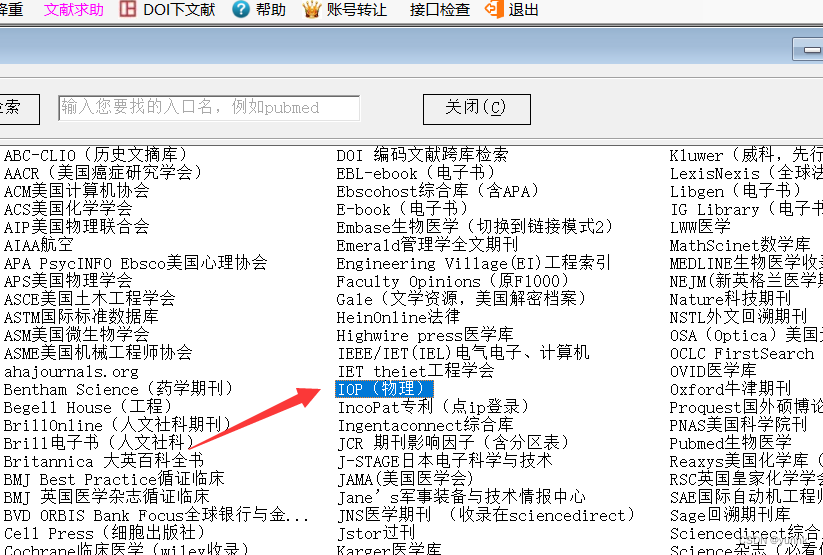Select AIAA航空 entry
The image size is (823, 555).
pos(38,245)
